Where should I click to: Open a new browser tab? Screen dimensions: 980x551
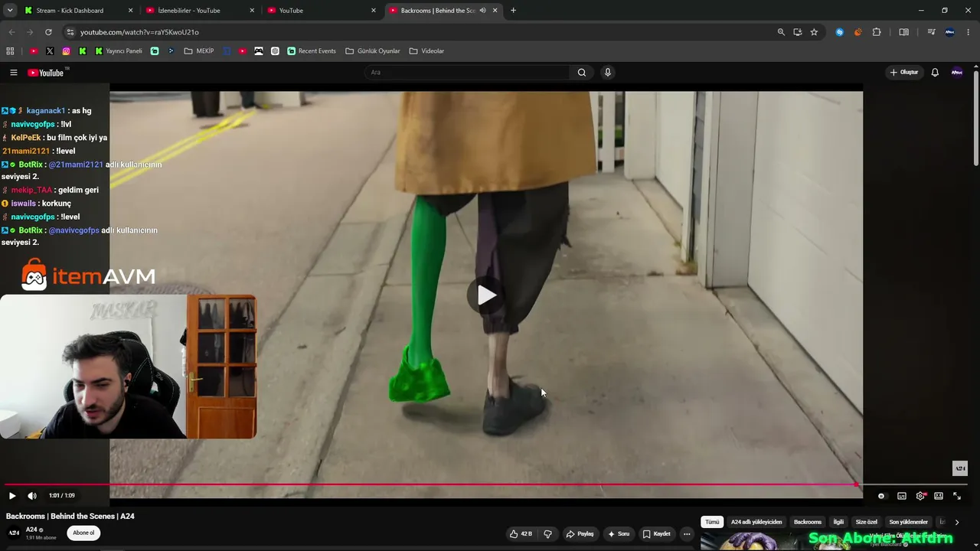[x=513, y=11]
